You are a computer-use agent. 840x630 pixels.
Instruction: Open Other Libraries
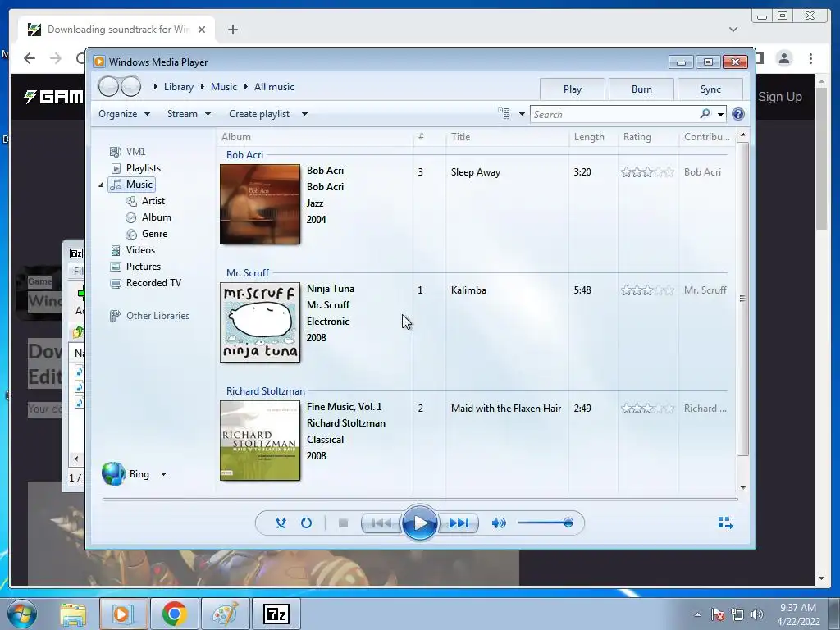pos(149,316)
